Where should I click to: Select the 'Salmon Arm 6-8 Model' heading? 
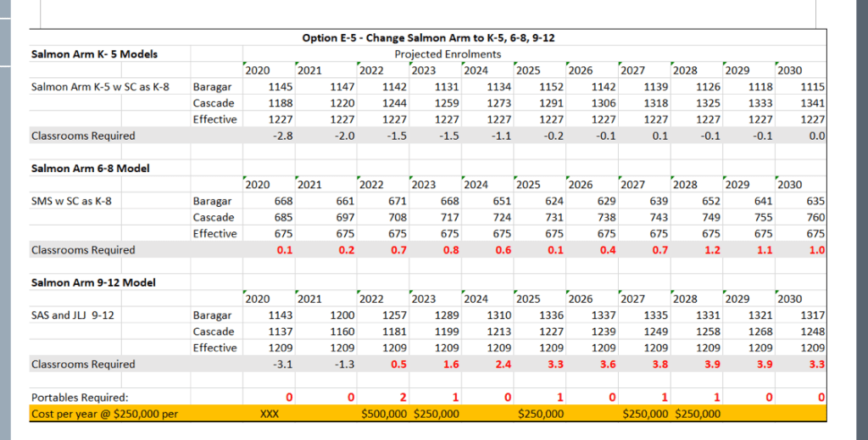pyautogui.click(x=90, y=169)
